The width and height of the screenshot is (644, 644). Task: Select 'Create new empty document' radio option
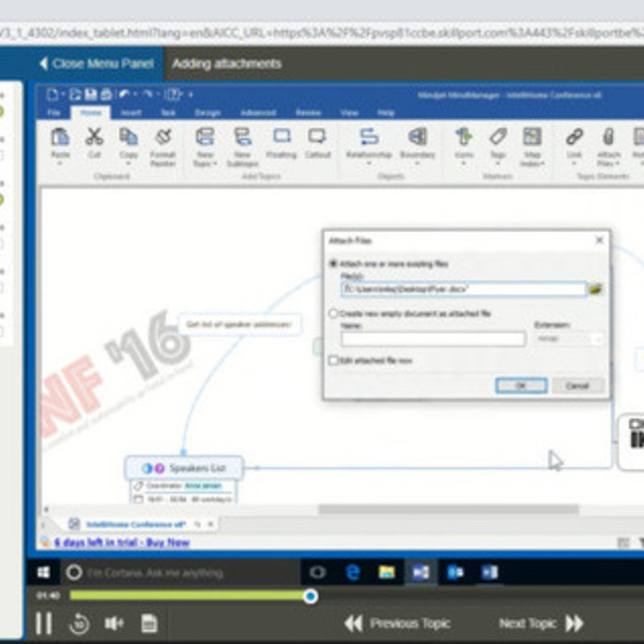click(333, 314)
